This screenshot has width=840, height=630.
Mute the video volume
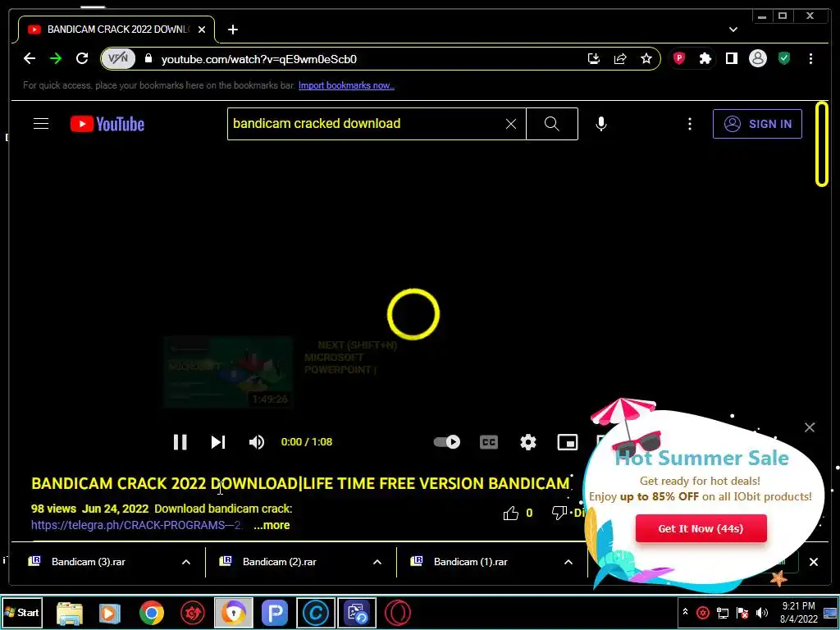257,442
